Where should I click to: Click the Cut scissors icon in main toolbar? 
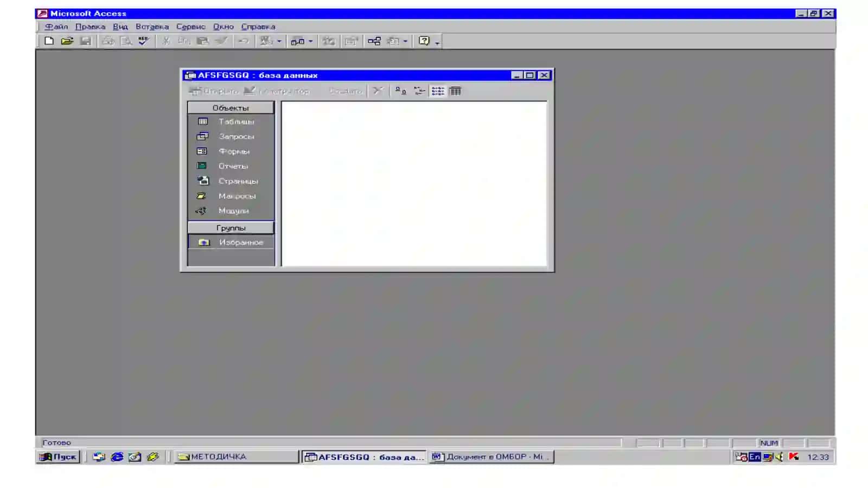[x=167, y=41]
